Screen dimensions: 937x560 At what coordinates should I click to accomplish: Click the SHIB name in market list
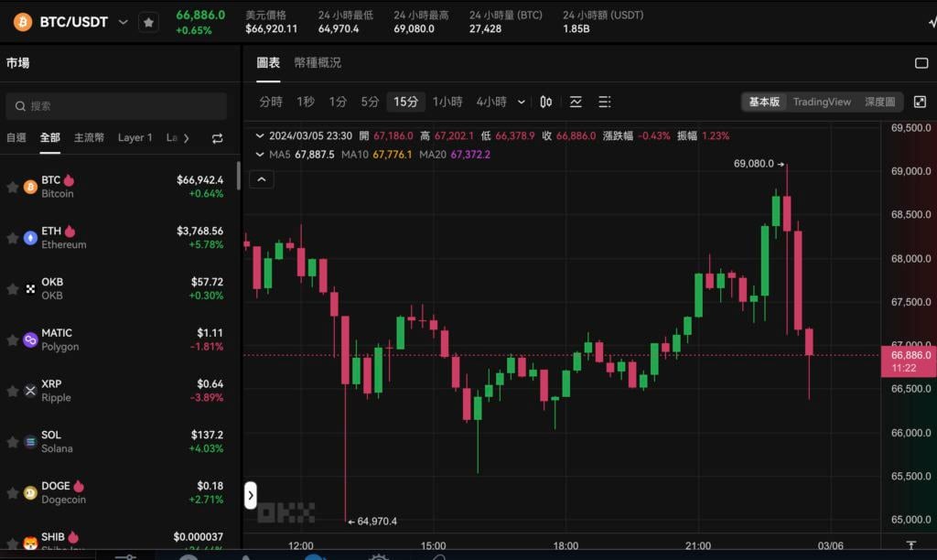[x=52, y=537]
